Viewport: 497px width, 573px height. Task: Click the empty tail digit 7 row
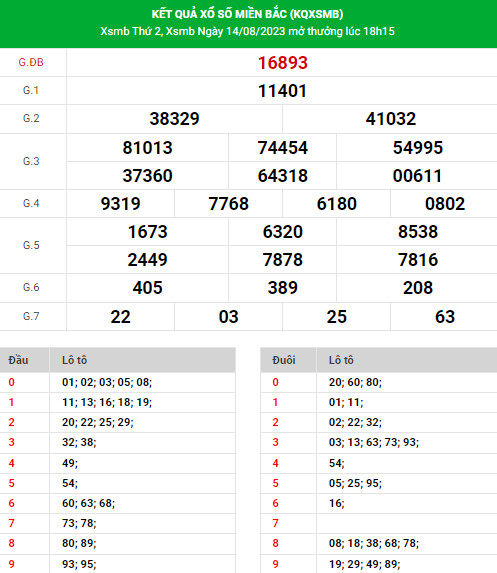379,523
